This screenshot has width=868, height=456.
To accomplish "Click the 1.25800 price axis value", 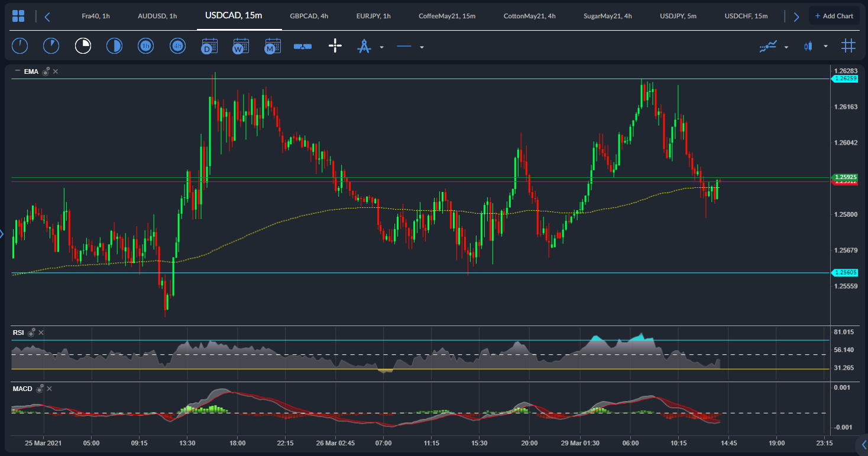I will [x=846, y=214].
